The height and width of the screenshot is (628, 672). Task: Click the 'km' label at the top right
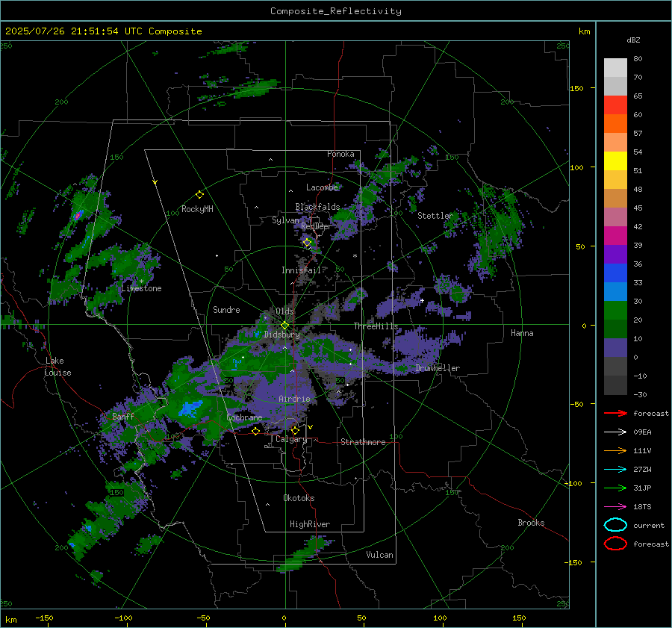[584, 31]
